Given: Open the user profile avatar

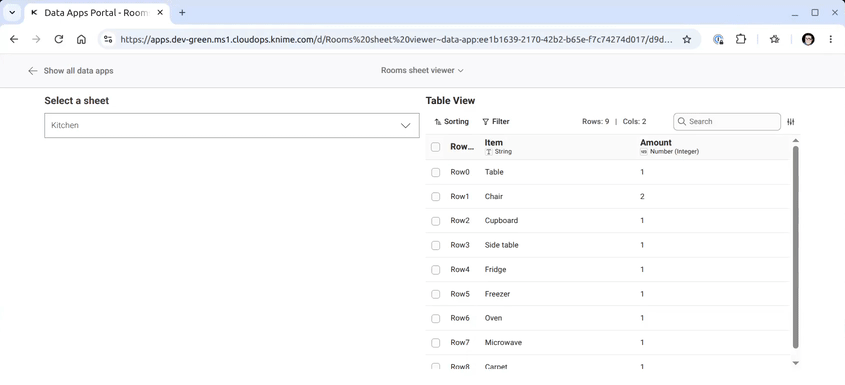Looking at the screenshot, I should pyautogui.click(x=808, y=39).
